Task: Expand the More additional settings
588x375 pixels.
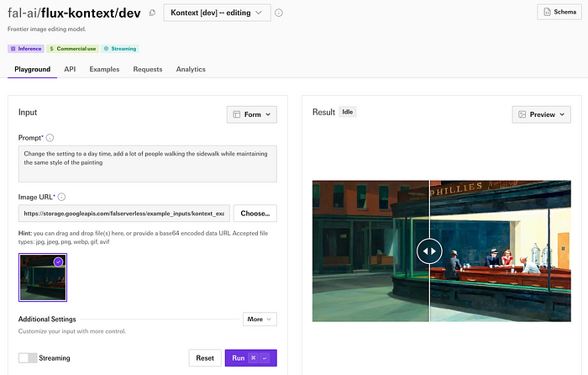Action: [x=260, y=319]
